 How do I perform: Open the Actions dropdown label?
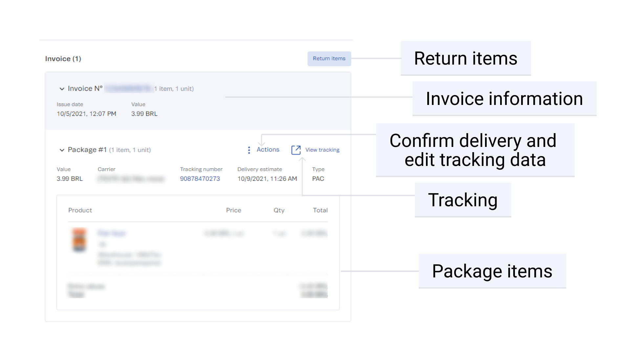tap(268, 150)
